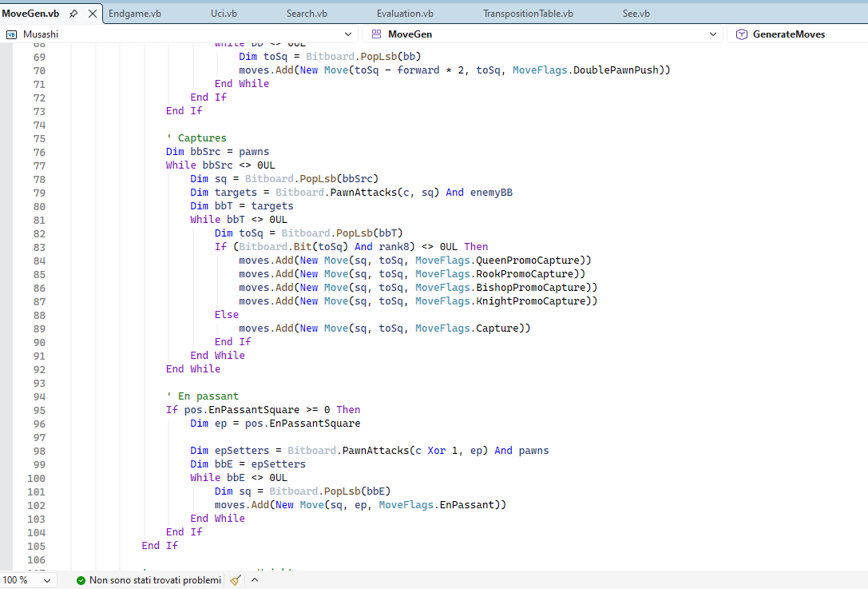The width and height of the screenshot is (868, 589).
Task: Click rank8 in the If on line 83
Action: pos(396,247)
